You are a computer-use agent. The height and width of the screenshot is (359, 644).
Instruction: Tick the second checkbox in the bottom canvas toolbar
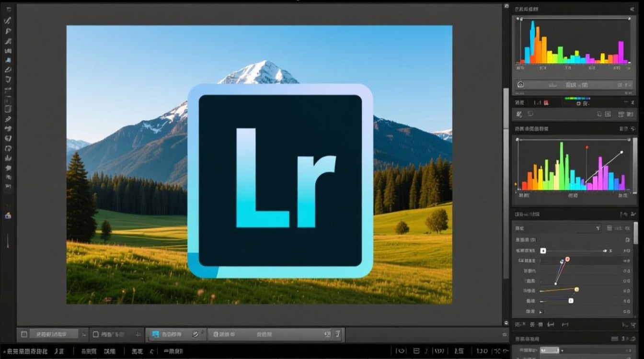(96, 334)
